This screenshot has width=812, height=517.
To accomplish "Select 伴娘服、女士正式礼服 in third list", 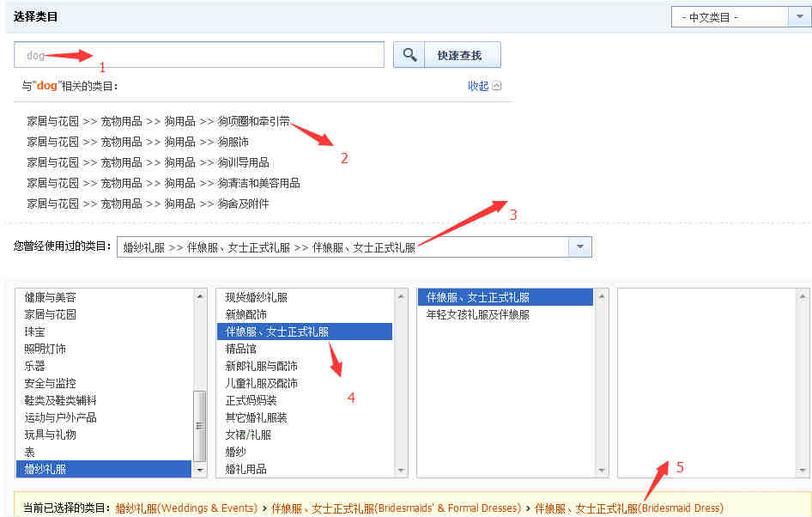I will pyautogui.click(x=506, y=297).
